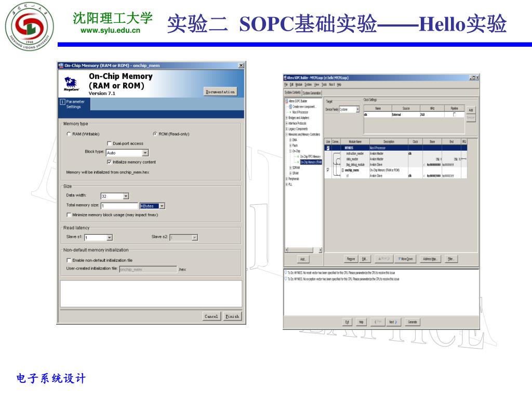Image resolution: width=532 pixels, height=399 pixels.
Task: Open the Module menu in SOPC Builder
Action: click(299, 85)
